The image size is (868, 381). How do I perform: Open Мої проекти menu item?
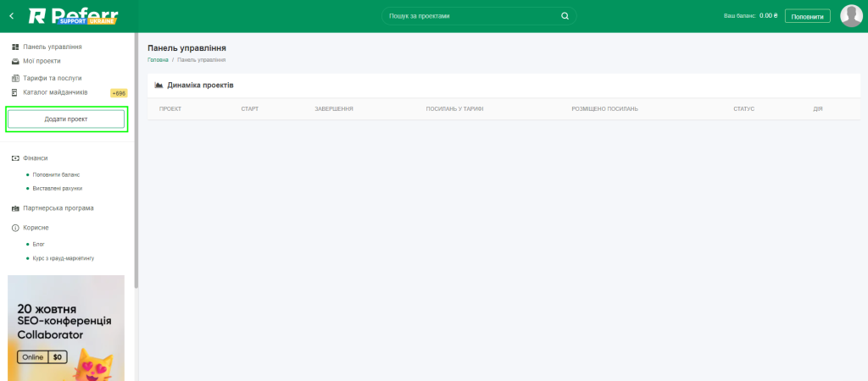coord(42,61)
